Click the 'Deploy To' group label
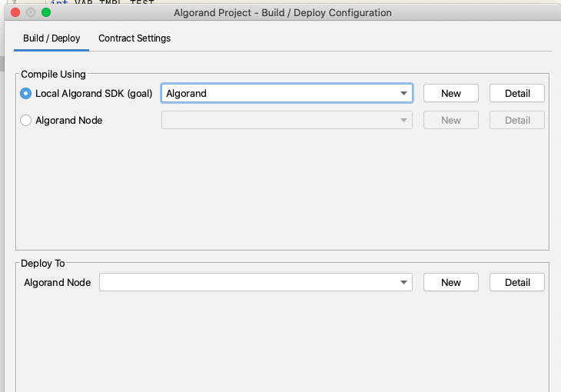 click(x=43, y=264)
